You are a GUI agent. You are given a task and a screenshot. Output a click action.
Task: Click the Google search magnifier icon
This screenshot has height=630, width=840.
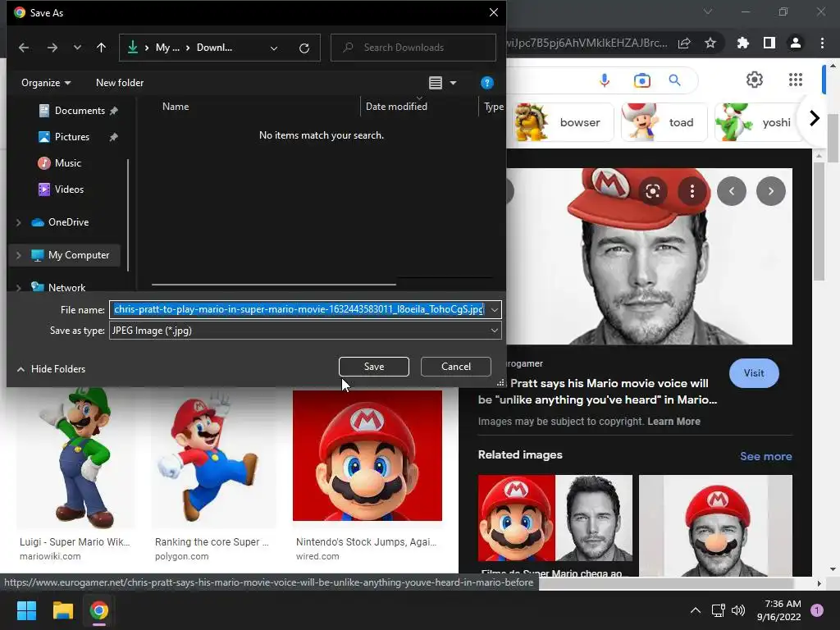(x=674, y=80)
